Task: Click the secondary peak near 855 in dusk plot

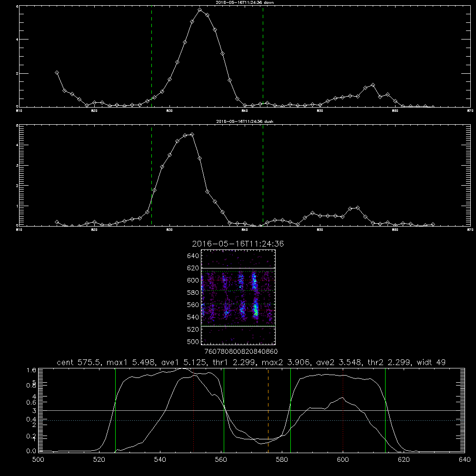Action: pyautogui.click(x=357, y=208)
